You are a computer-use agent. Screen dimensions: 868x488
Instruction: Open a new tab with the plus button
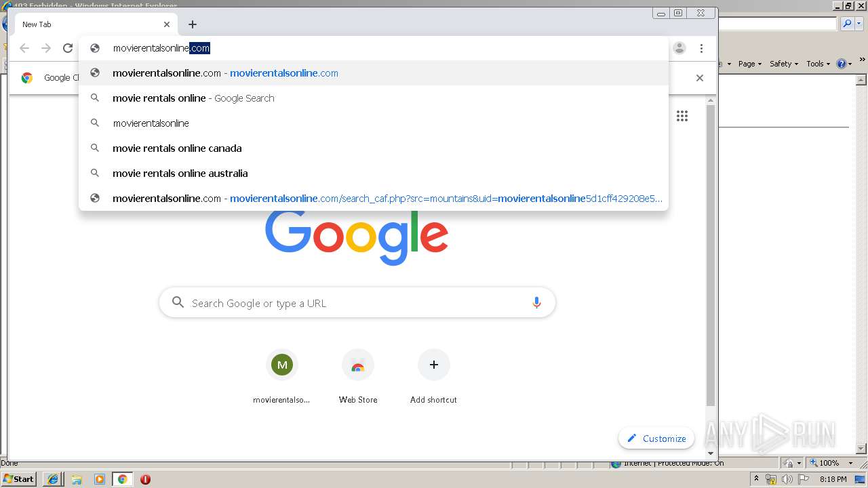193,24
